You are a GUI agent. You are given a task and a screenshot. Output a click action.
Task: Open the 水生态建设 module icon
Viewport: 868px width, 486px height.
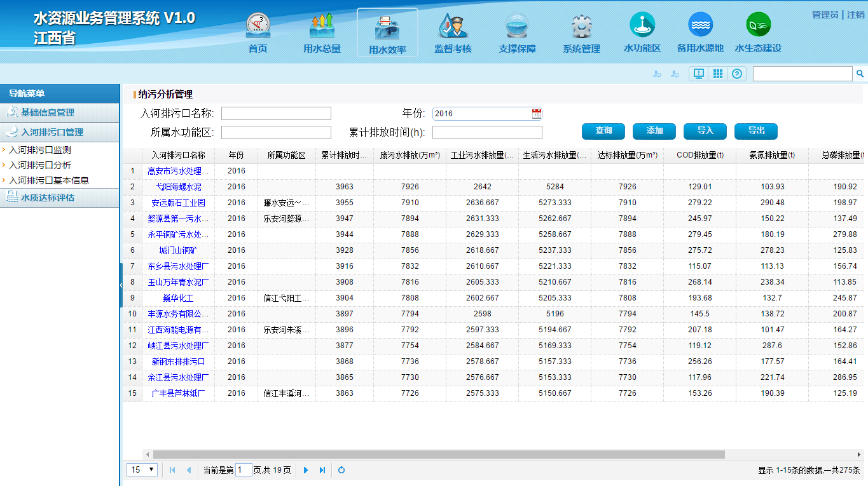758,28
